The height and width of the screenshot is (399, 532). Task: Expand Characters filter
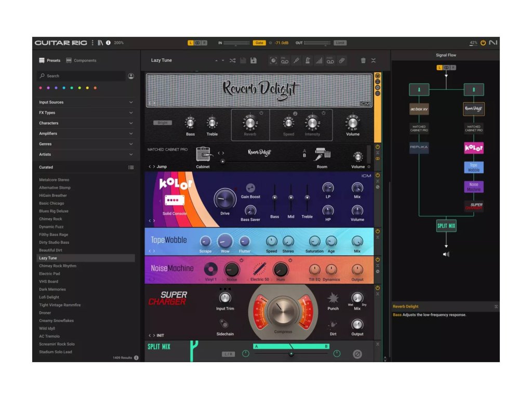coord(86,123)
